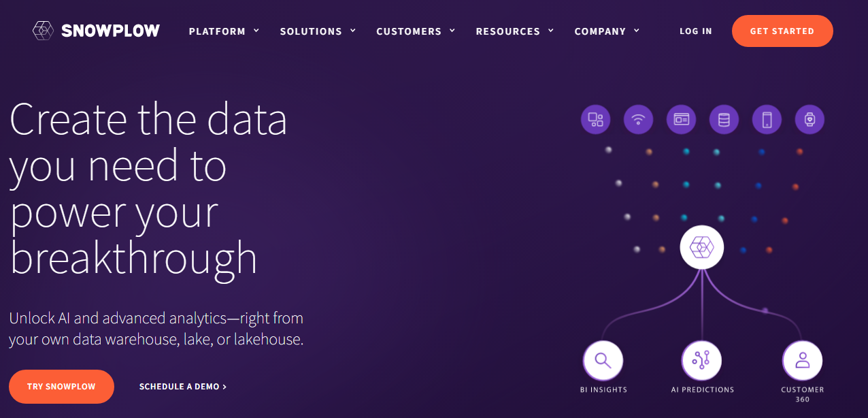Expand the Platform dropdown chevron
Image resolution: width=868 pixels, height=418 pixels.
256,31
